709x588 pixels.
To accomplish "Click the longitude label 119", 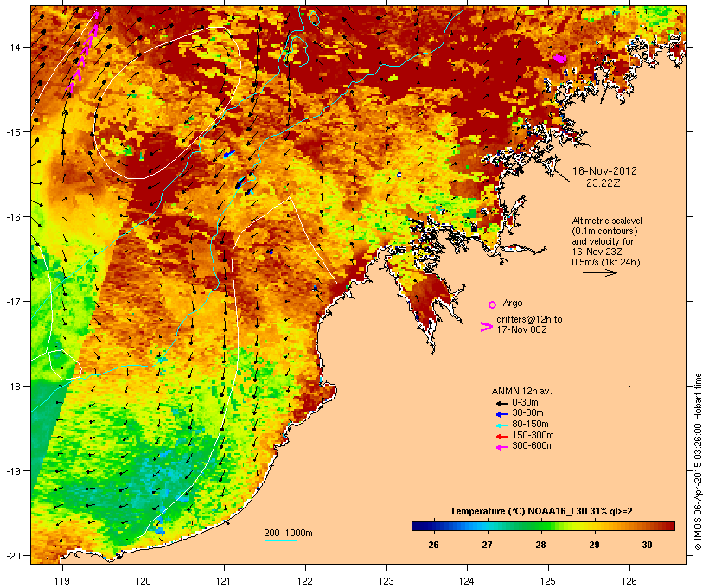I will [62, 582].
